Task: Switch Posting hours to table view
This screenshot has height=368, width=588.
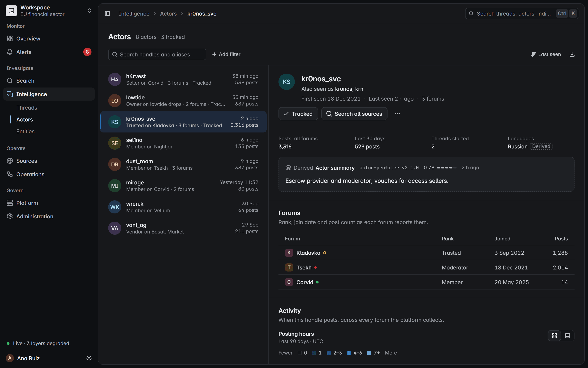Action: tap(568, 336)
